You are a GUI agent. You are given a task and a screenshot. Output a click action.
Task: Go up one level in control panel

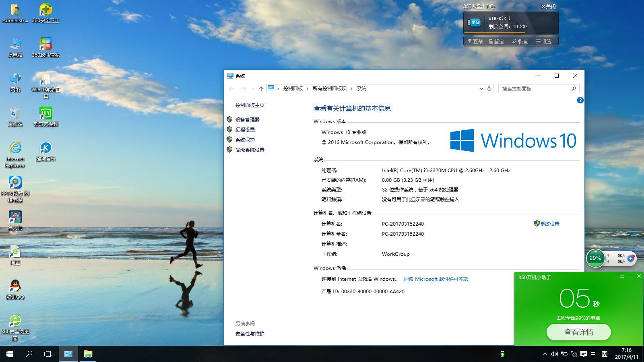point(261,88)
